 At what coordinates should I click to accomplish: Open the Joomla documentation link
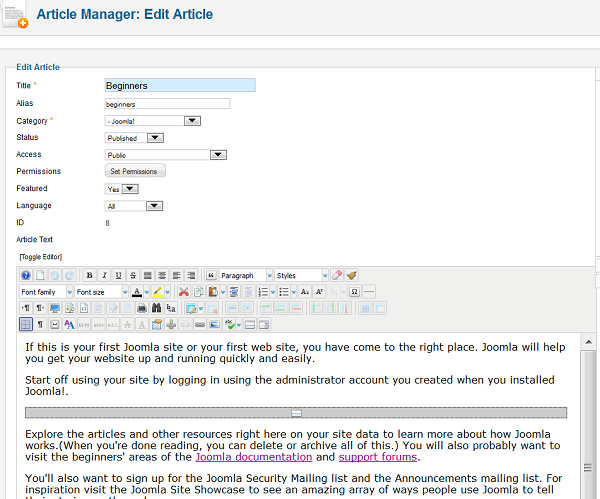click(254, 457)
